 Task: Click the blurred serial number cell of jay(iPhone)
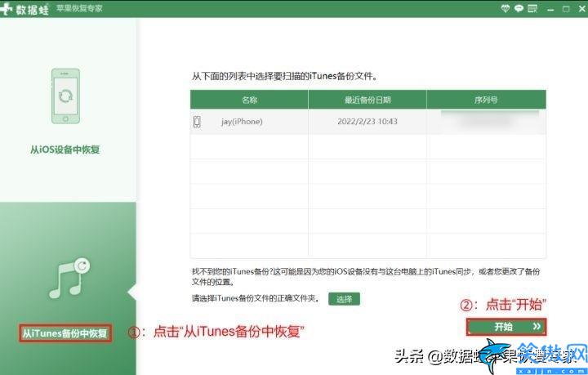click(486, 121)
